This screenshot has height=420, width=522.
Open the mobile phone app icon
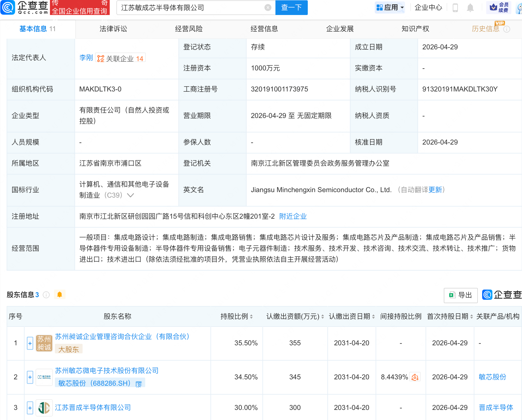click(455, 8)
